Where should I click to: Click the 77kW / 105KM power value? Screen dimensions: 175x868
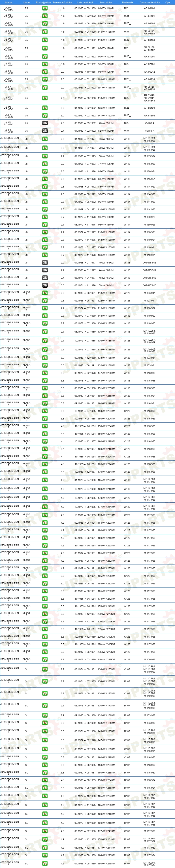pyautogui.click(x=106, y=164)
